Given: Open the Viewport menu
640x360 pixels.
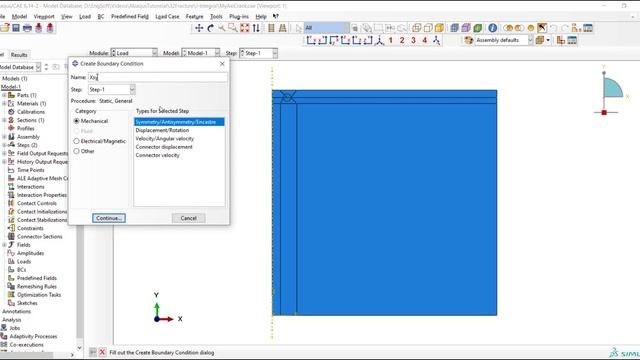Looking at the screenshot, I should pos(44,16).
